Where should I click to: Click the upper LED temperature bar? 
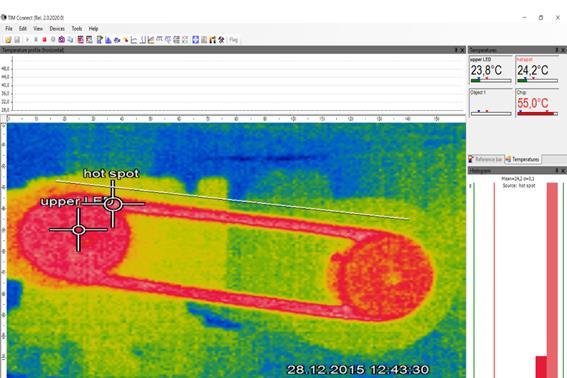pos(491,80)
